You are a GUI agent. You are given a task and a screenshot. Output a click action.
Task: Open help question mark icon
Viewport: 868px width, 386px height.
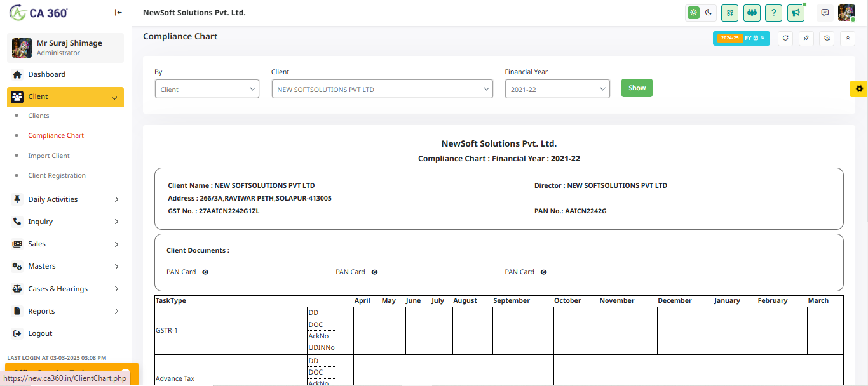pos(773,13)
